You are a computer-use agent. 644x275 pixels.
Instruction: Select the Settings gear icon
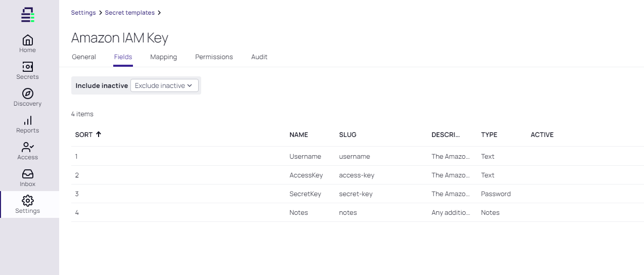click(x=28, y=201)
